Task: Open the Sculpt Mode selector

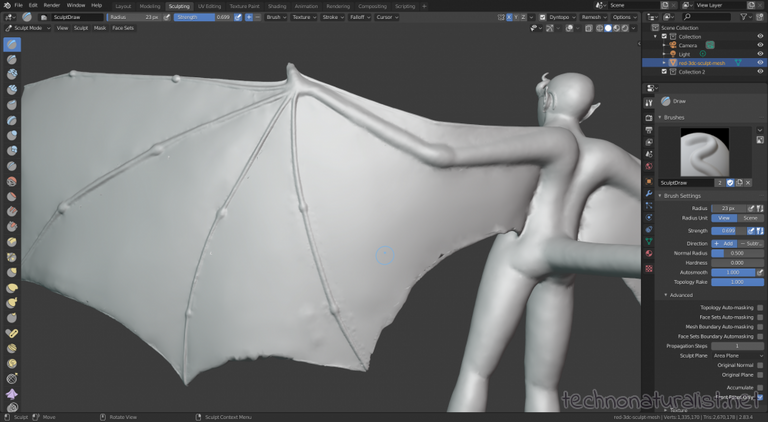Action: (28, 28)
